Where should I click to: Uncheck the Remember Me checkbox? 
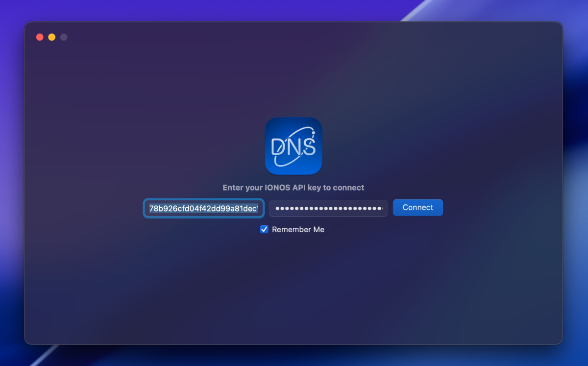pos(264,229)
